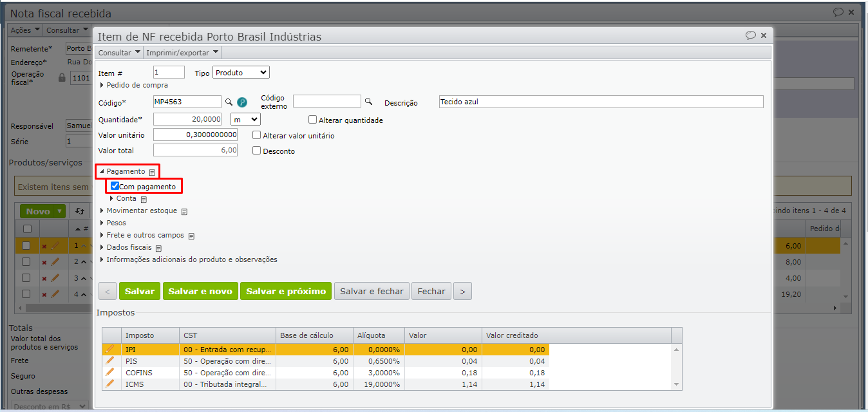Tick the Desconto checkbox
The height and width of the screenshot is (412, 868).
(x=257, y=151)
